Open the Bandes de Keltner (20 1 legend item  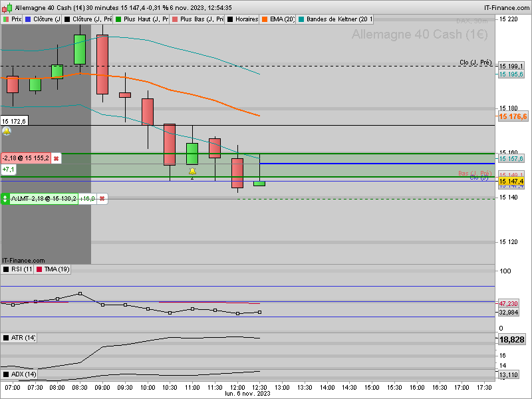pyautogui.click(x=335, y=19)
